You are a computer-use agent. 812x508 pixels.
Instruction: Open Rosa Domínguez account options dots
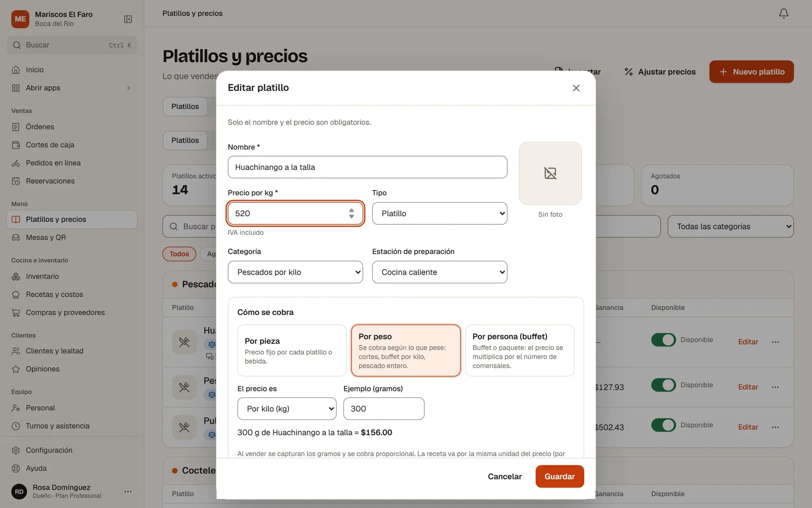pos(128,491)
